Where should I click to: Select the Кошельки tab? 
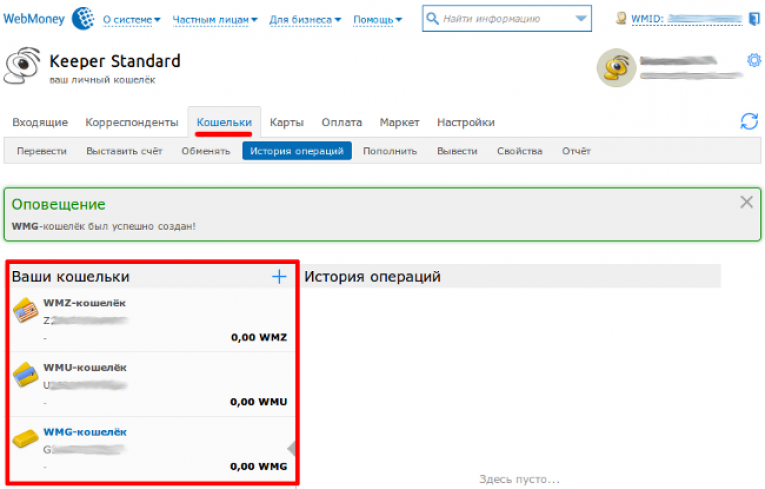click(x=224, y=122)
